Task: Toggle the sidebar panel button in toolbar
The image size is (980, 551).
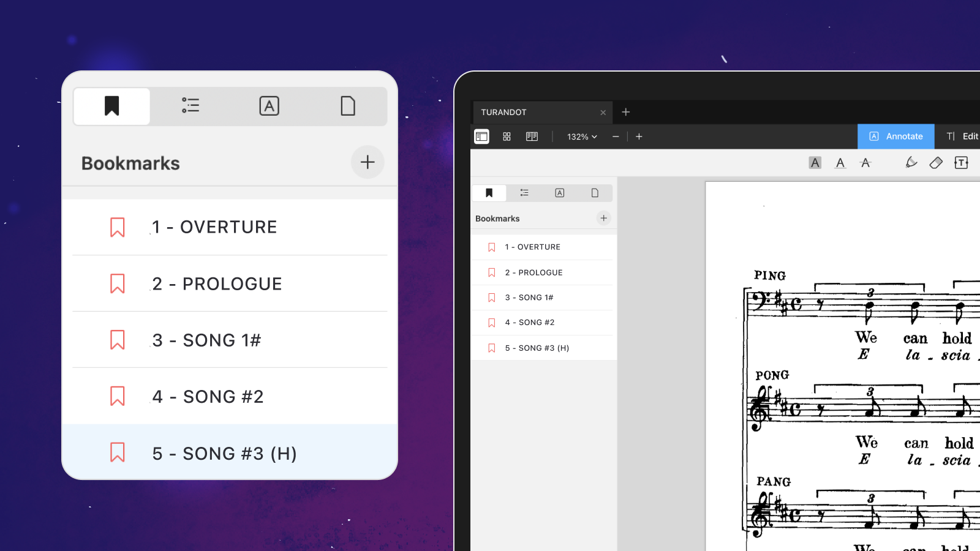Action: [x=481, y=137]
